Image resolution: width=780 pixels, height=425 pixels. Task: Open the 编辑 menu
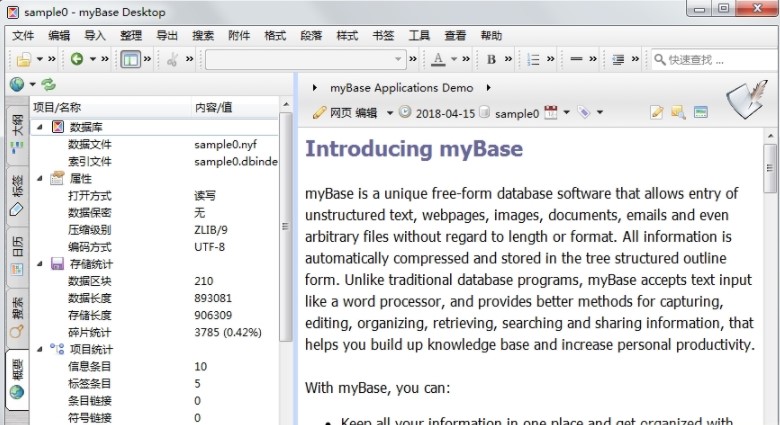[x=59, y=36]
